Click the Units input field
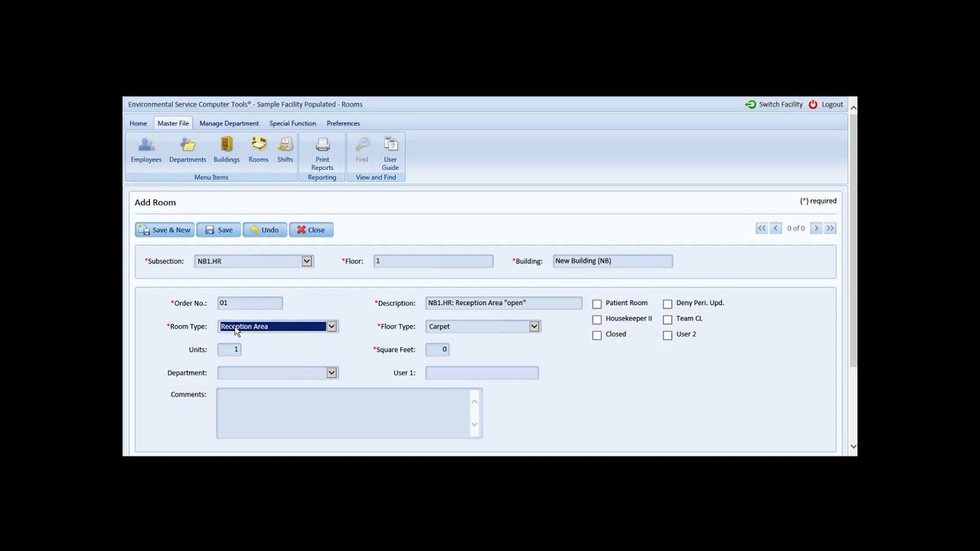Screen dimensions: 980x551 point(230,349)
